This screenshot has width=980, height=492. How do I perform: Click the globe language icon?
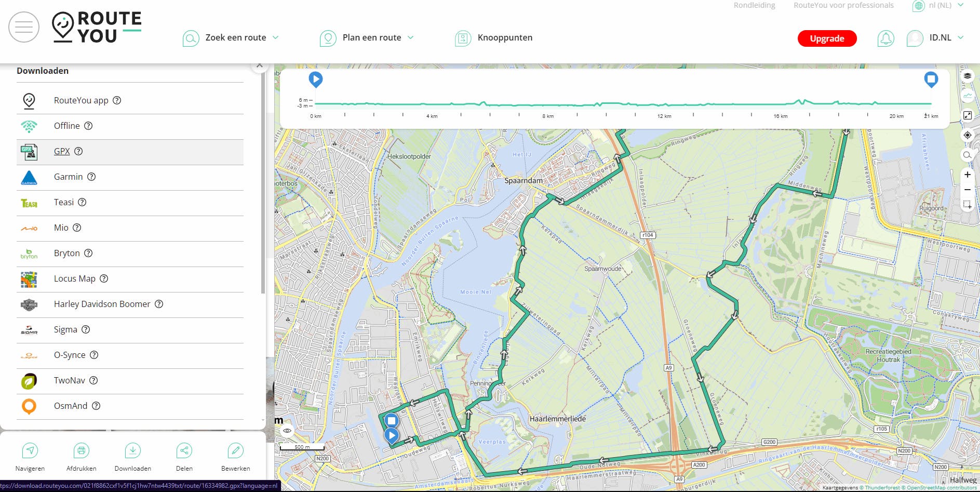[919, 6]
